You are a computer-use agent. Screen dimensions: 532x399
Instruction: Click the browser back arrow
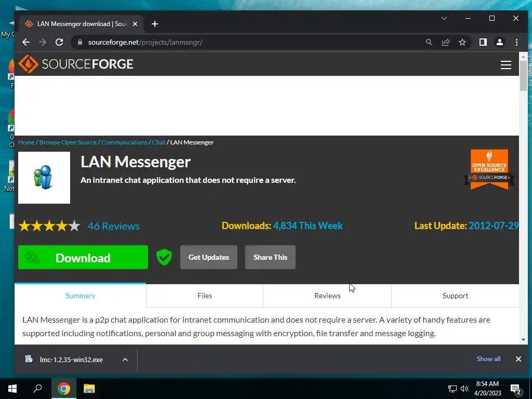pos(26,42)
